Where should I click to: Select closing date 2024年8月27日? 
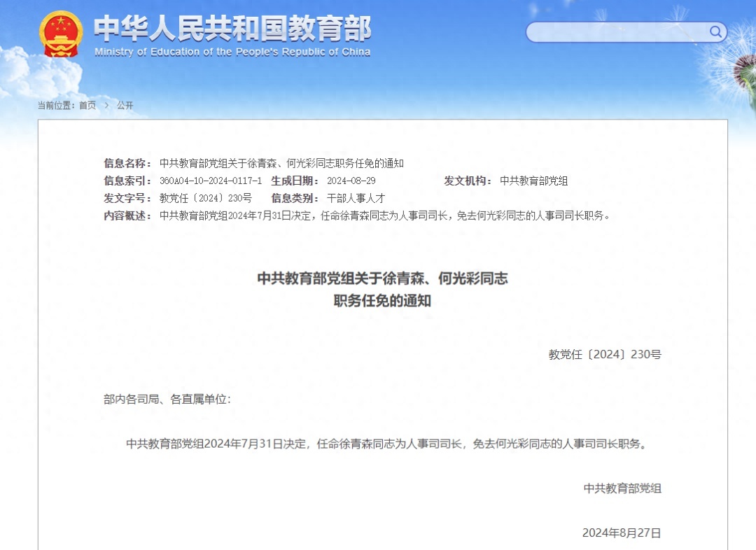622,533
